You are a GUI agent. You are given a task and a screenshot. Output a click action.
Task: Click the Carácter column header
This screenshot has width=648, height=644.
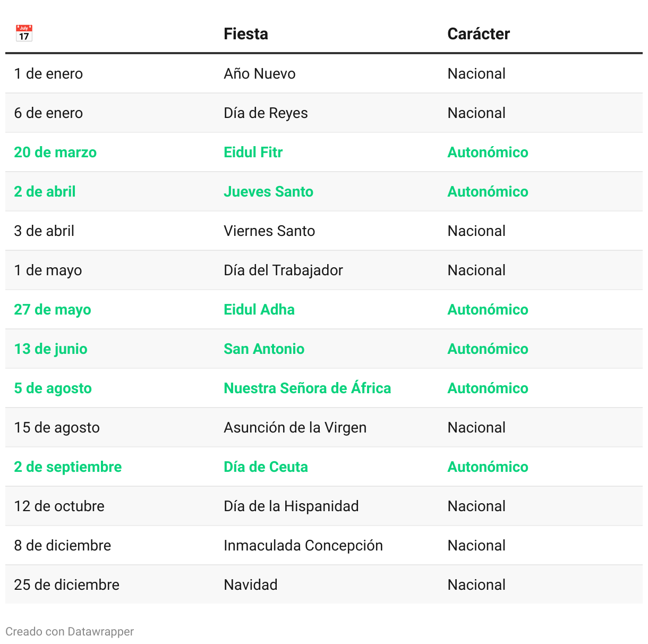coord(478,34)
